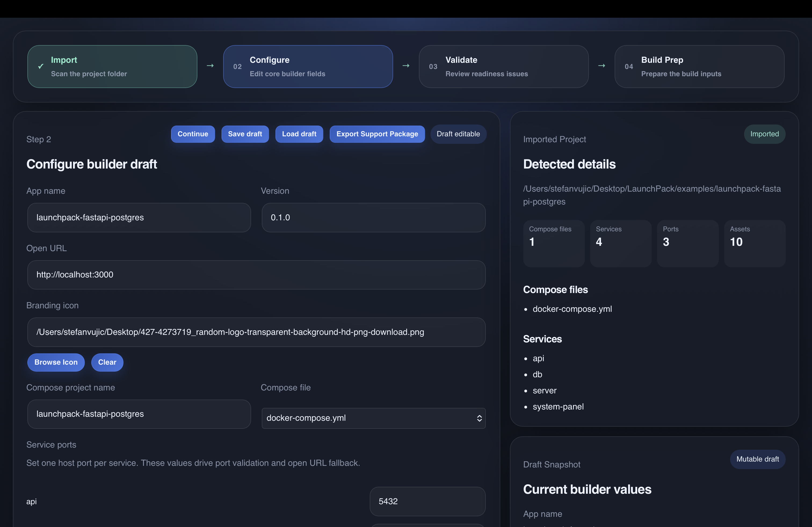Click the Draft editable badge
This screenshot has width=812, height=527.
click(x=458, y=134)
